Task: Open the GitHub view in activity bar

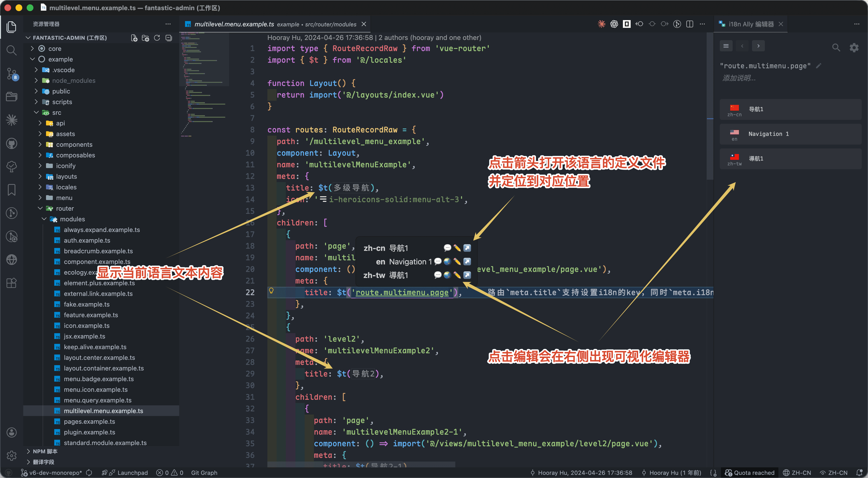Action: point(11,144)
